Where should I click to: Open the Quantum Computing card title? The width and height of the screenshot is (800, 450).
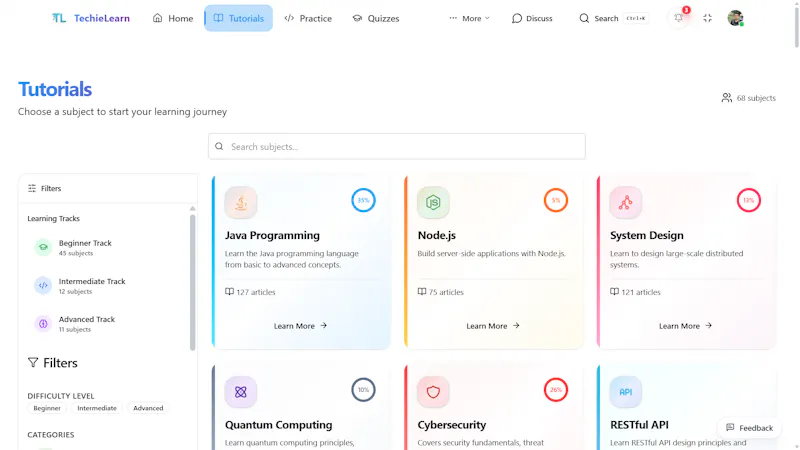coord(279,424)
